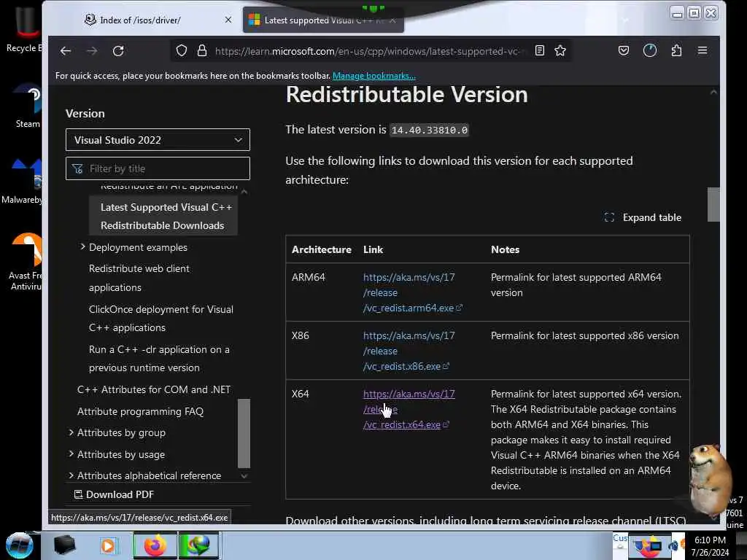Download the ARM64 vc_redist.arm64.exe link
The image size is (747, 560).
[413, 292]
